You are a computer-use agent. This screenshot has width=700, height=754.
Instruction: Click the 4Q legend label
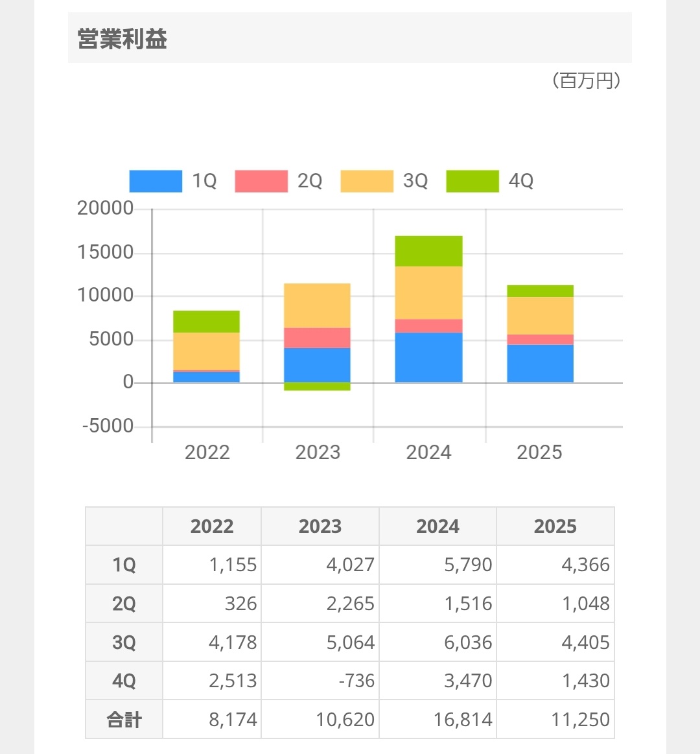click(521, 182)
